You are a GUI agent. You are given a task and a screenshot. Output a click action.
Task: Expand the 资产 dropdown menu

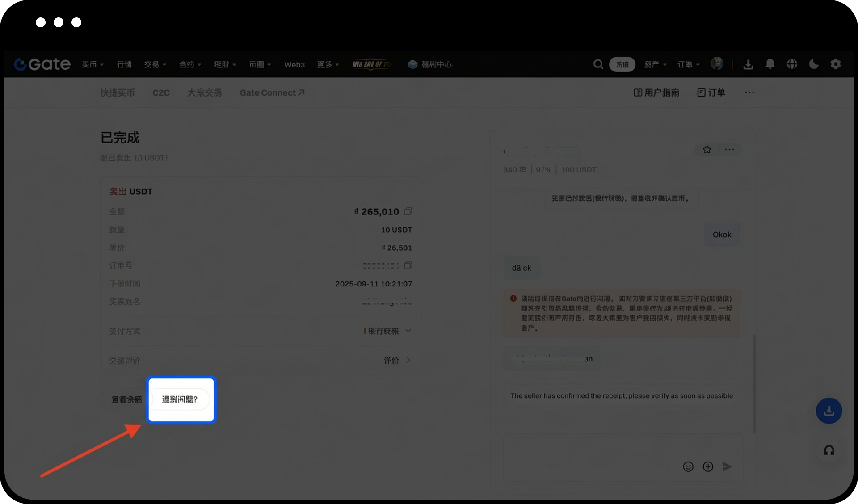pos(655,65)
